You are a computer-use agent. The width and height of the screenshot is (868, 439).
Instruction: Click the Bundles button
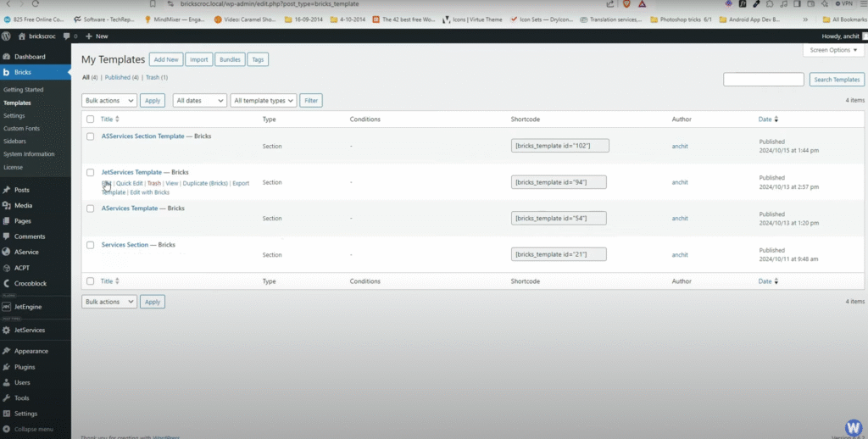coord(230,59)
